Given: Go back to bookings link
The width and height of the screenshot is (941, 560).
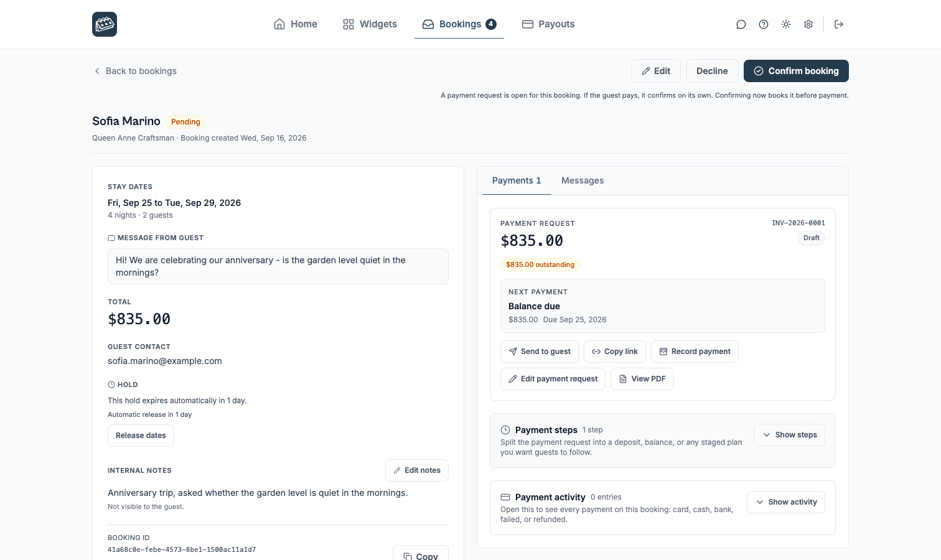Looking at the screenshot, I should click(x=135, y=71).
